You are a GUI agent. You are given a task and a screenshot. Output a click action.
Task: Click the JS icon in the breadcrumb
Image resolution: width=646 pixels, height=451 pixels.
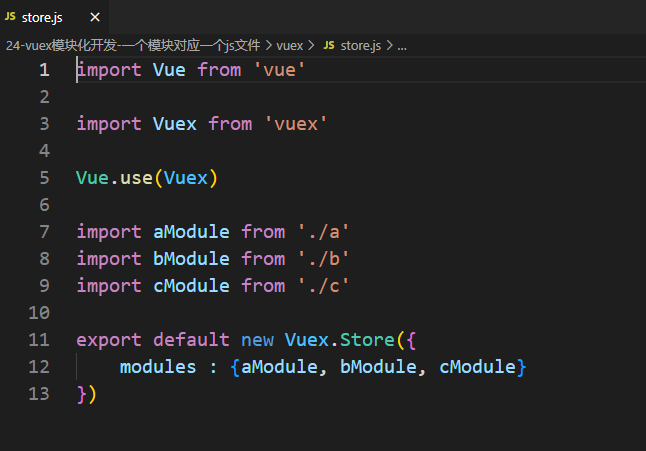click(x=329, y=45)
